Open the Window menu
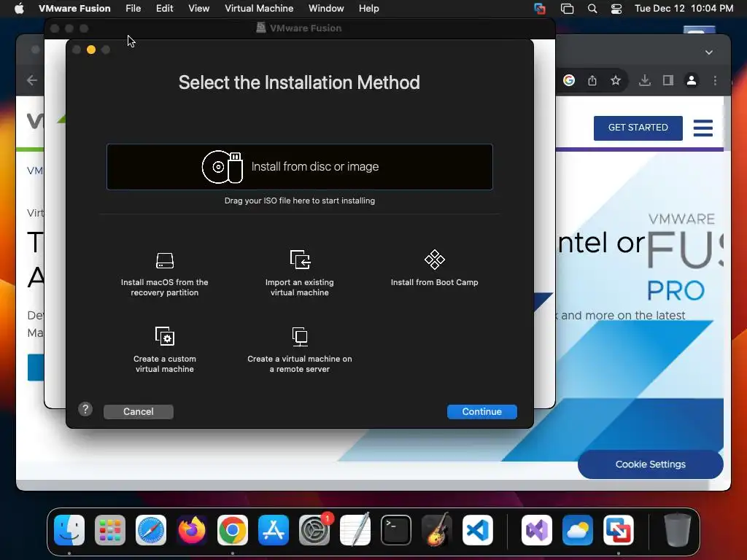This screenshot has height=560, width=747. click(326, 9)
